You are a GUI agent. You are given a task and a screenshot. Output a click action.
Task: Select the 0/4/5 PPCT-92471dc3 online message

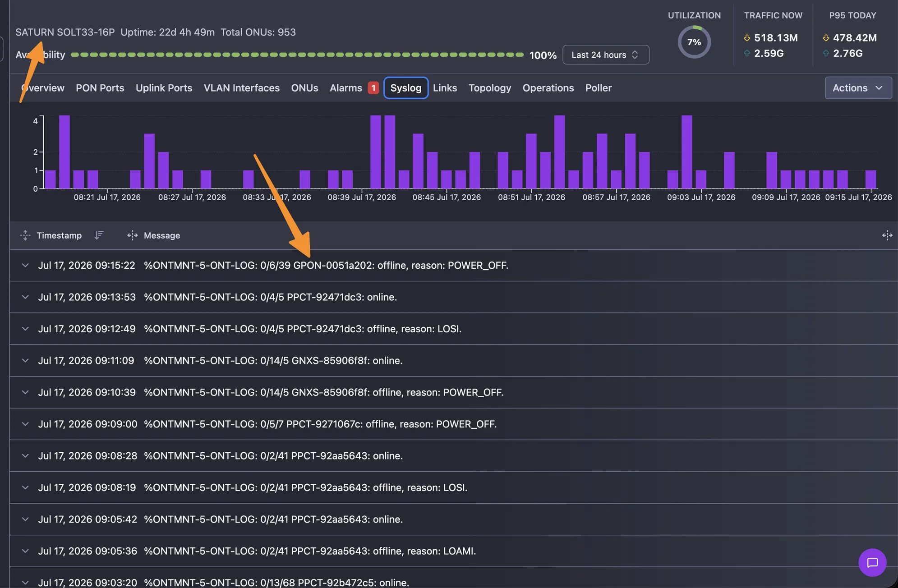pyautogui.click(x=270, y=297)
